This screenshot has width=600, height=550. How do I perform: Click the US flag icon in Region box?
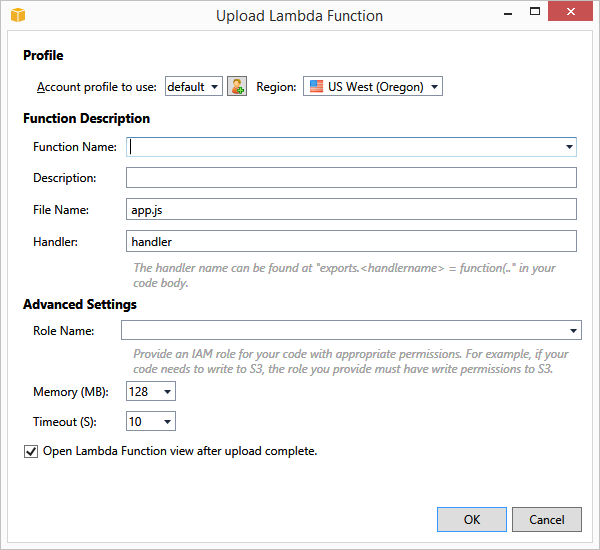click(316, 86)
